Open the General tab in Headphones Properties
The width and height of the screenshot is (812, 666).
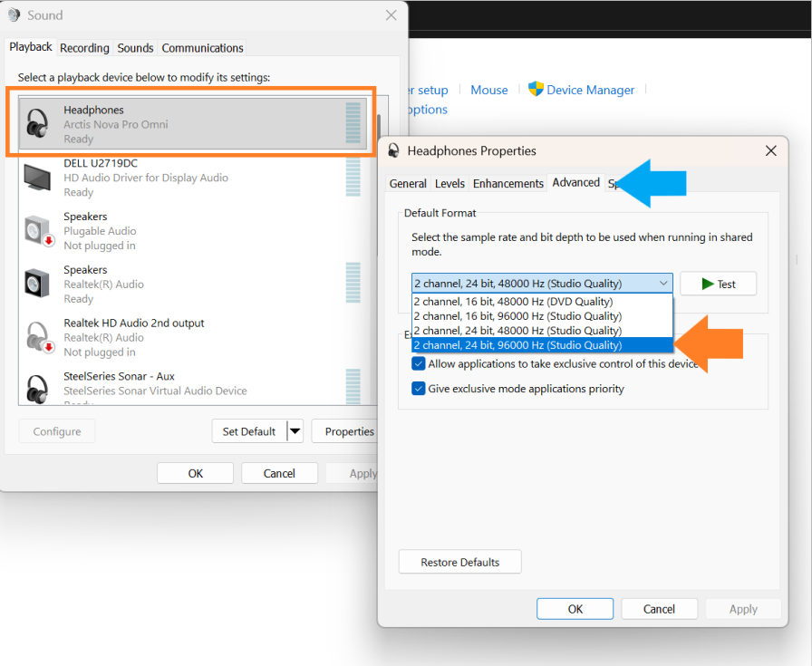[x=408, y=183]
